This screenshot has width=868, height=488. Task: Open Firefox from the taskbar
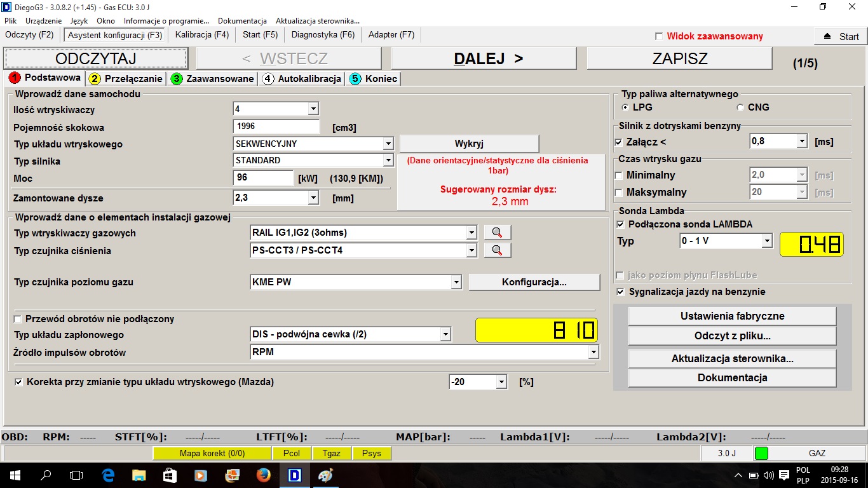pyautogui.click(x=263, y=475)
